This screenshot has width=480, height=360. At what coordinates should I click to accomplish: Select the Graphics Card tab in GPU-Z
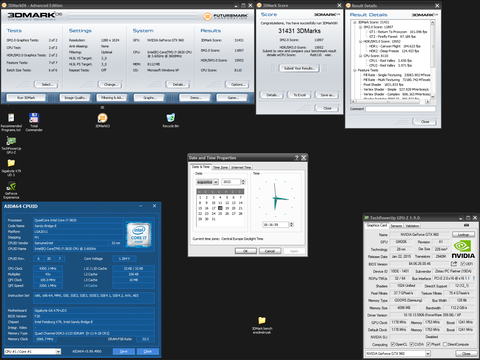[377, 225]
